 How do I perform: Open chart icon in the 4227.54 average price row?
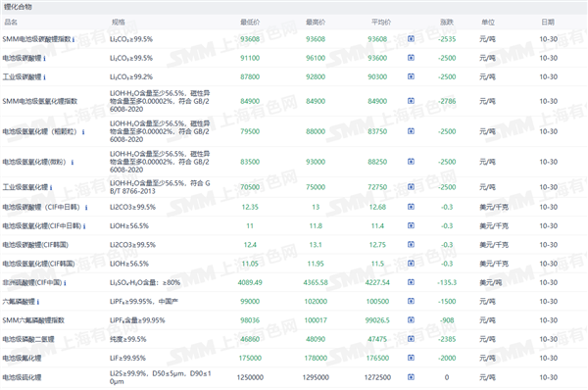pyautogui.click(x=411, y=282)
